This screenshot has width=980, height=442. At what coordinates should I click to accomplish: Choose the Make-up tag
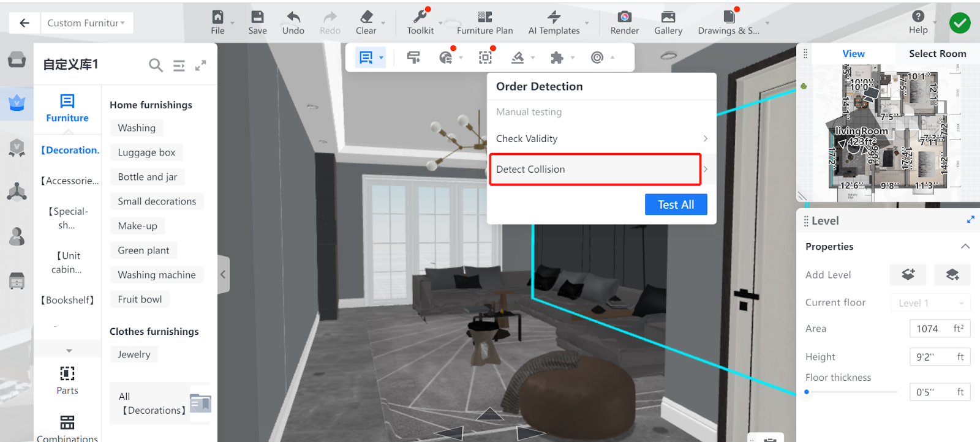click(x=138, y=226)
